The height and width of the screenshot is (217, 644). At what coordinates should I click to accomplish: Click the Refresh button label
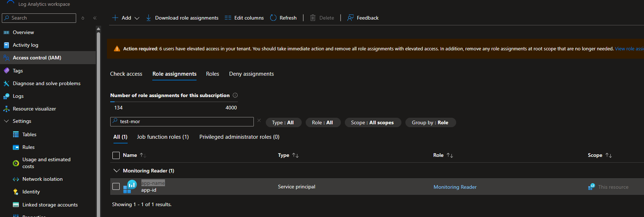click(288, 18)
